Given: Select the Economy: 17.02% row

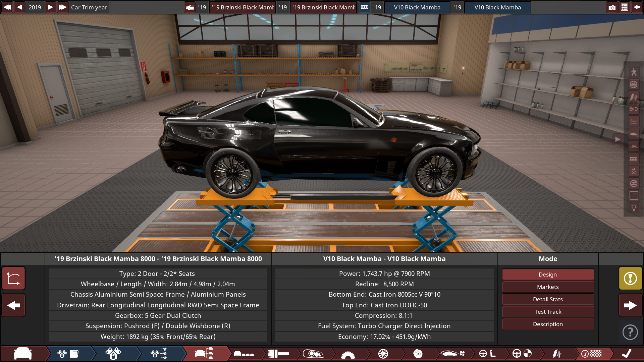Looking at the screenshot, I should point(384,337).
